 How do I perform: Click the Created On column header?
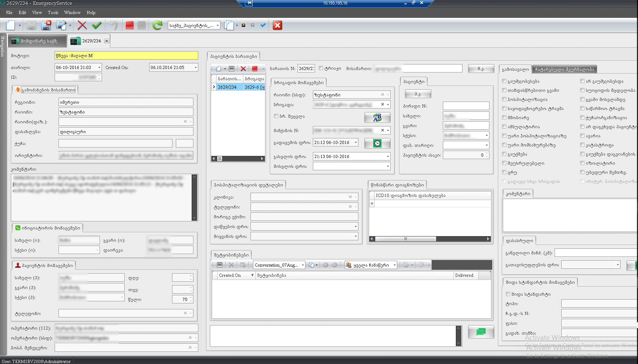coord(234,275)
